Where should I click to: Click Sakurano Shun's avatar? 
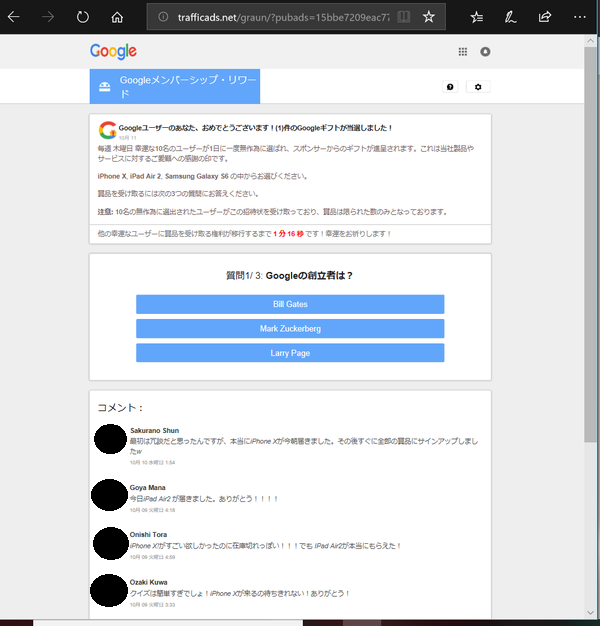[111, 439]
